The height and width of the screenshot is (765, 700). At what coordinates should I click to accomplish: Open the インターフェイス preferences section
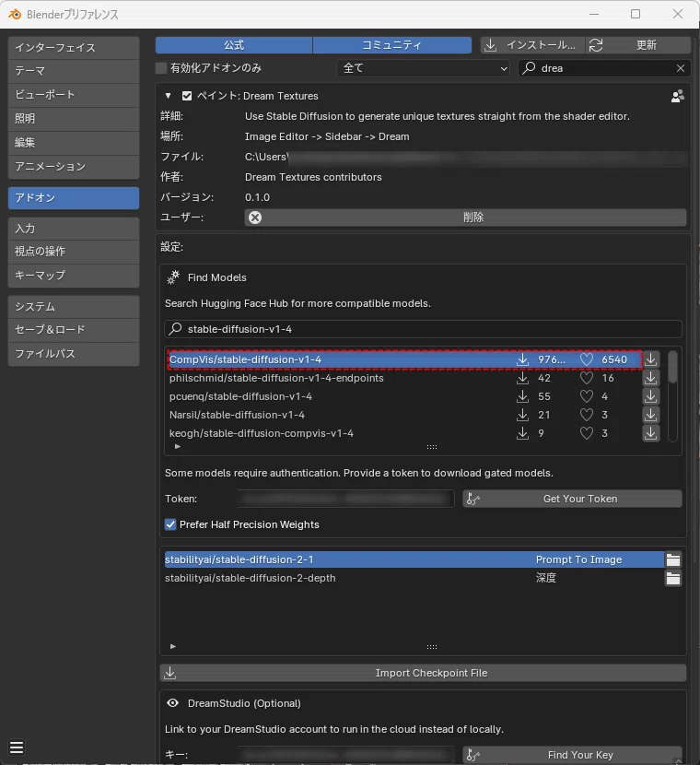click(x=74, y=48)
